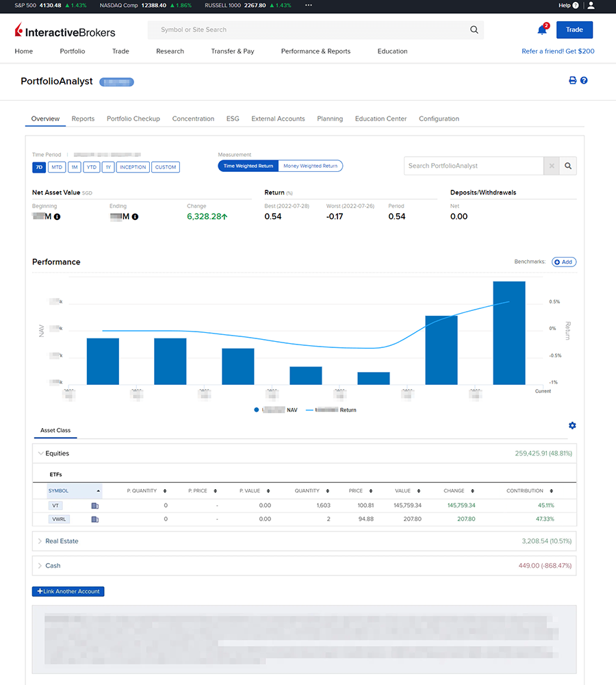Open the help question mark icon beside print
The image size is (616, 685).
pos(584,80)
